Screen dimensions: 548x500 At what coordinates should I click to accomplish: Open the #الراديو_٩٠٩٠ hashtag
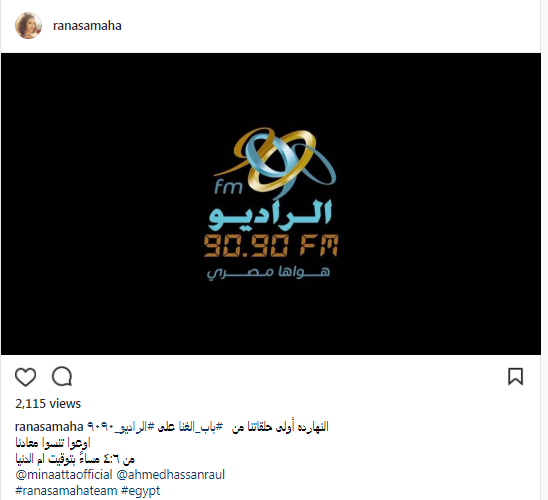pyautogui.click(x=121, y=427)
